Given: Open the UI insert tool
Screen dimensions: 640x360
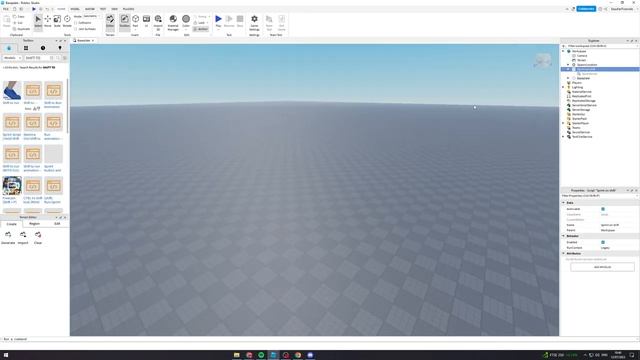Looking at the screenshot, I should click(146, 21).
